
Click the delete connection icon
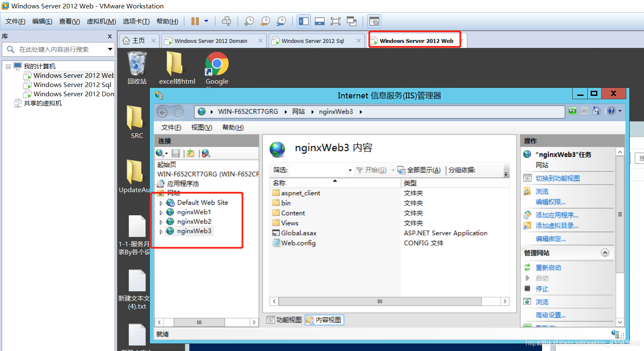(206, 153)
